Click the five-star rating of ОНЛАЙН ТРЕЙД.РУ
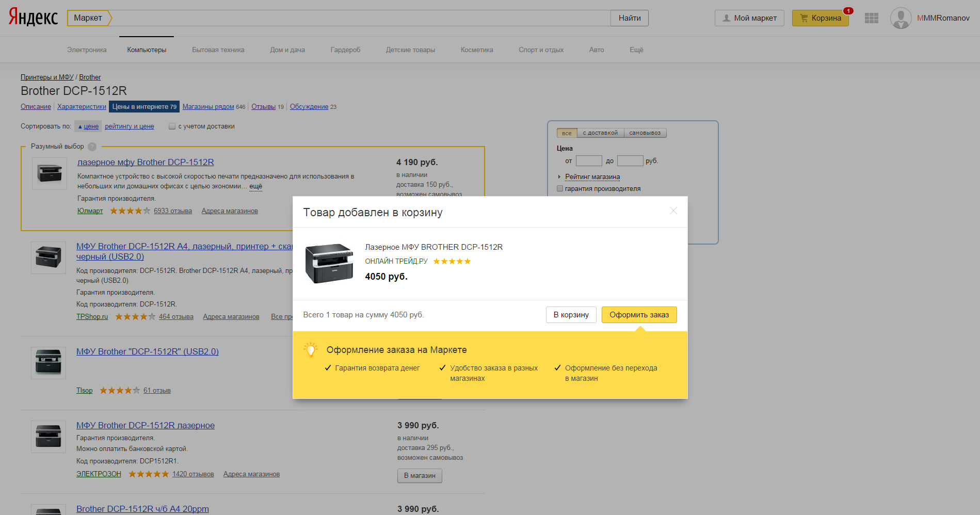This screenshot has height=515, width=980. pyautogui.click(x=452, y=261)
